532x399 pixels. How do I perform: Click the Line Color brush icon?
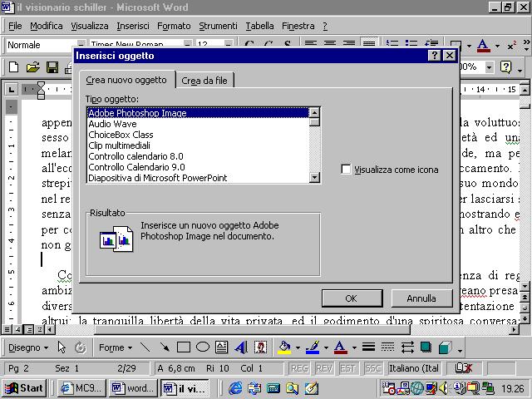click(x=313, y=347)
